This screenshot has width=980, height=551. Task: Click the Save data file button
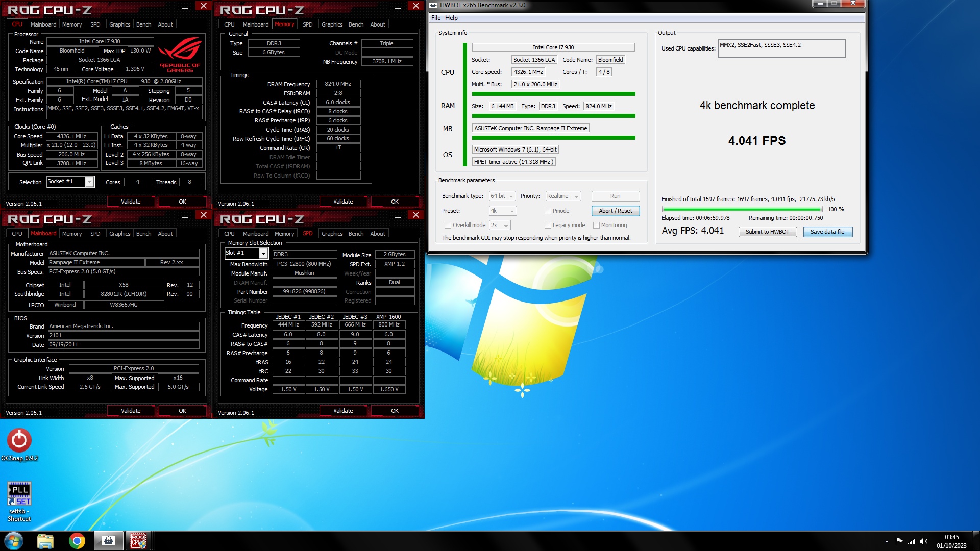tap(827, 232)
